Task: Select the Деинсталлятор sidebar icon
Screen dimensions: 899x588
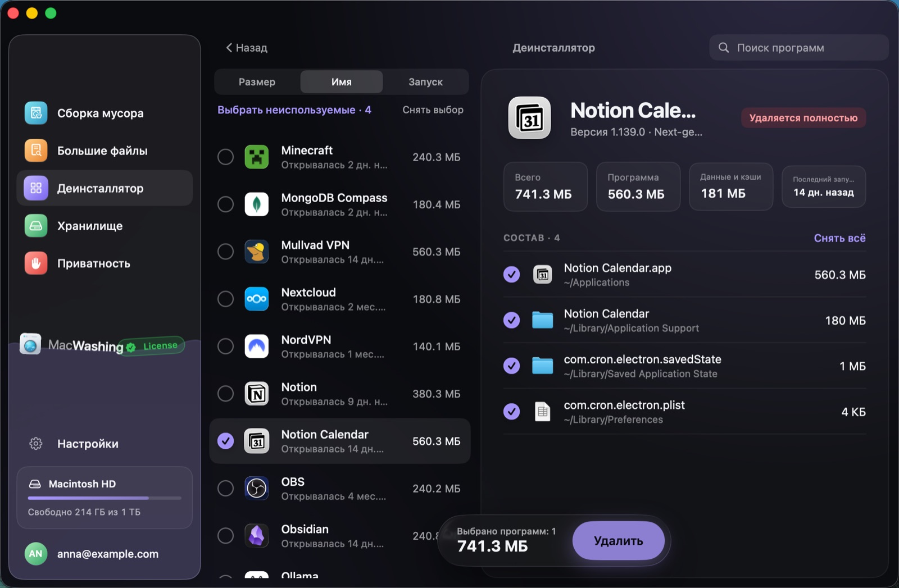Action: 36,188
